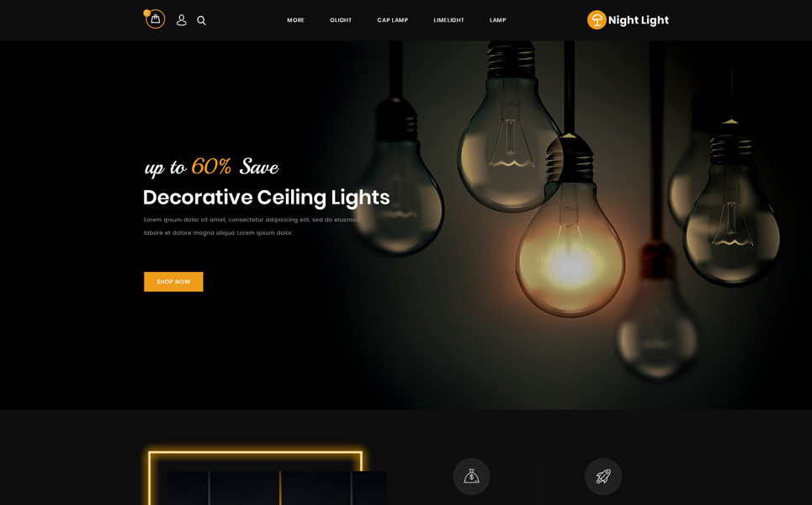Click the orange lamp logo icon
This screenshot has height=505, width=812.
[597, 20]
